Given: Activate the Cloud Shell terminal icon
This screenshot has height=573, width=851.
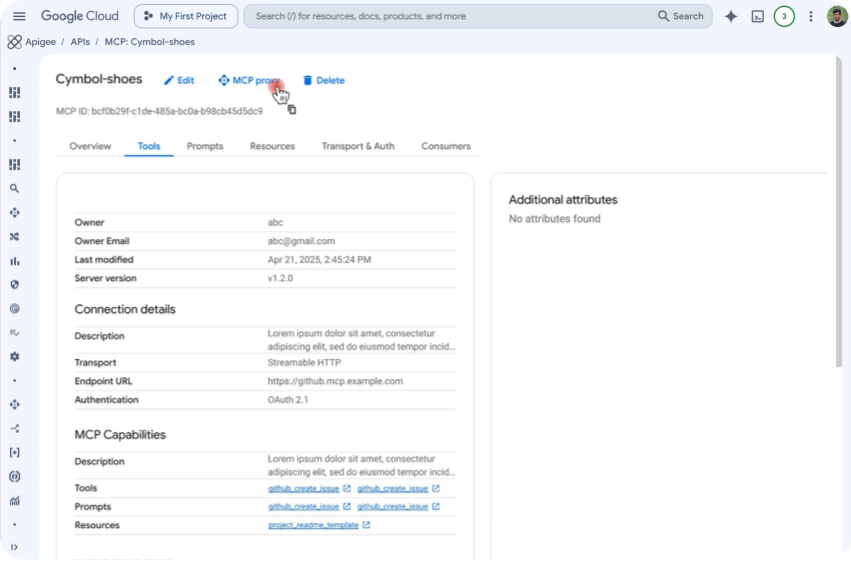Looking at the screenshot, I should [758, 16].
